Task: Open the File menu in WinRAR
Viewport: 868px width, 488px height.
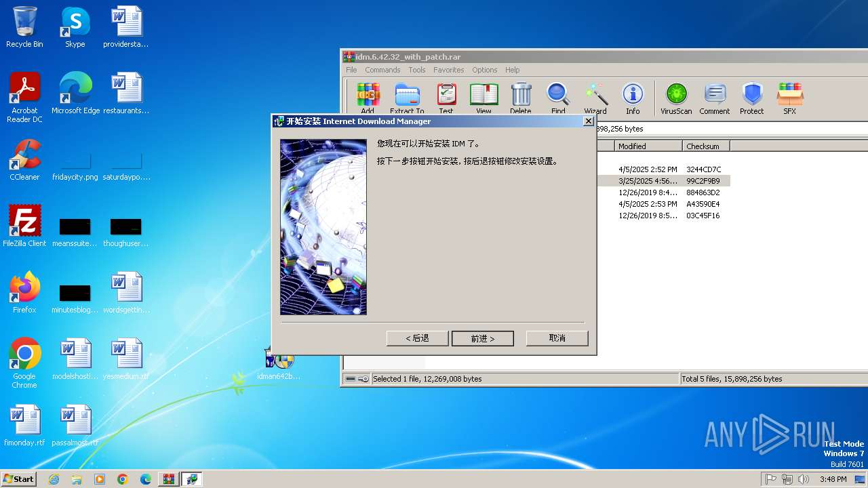Action: click(x=351, y=70)
